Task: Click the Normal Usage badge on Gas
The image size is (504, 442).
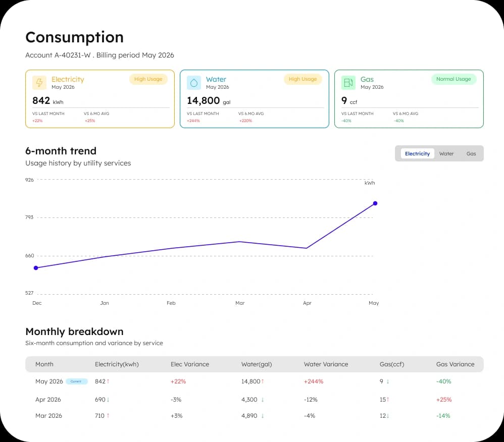Action: 453,79
